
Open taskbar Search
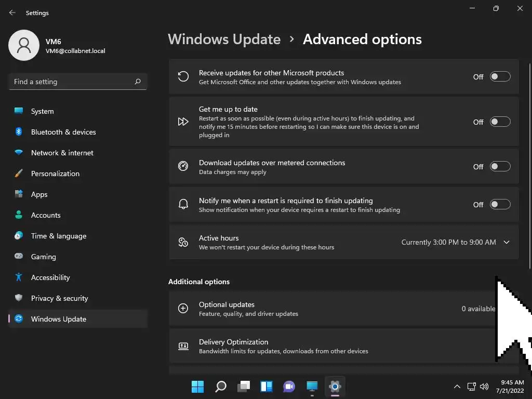click(x=220, y=387)
